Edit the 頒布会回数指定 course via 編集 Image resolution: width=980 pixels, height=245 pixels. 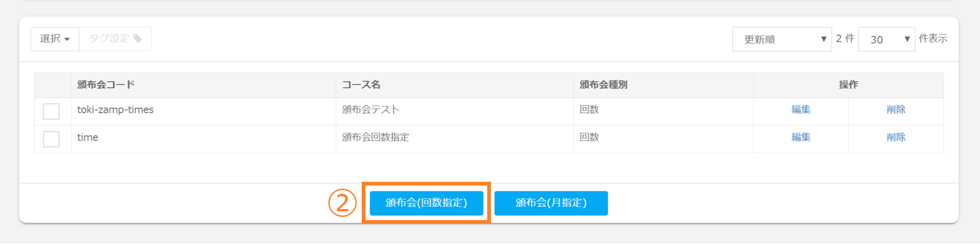click(801, 137)
